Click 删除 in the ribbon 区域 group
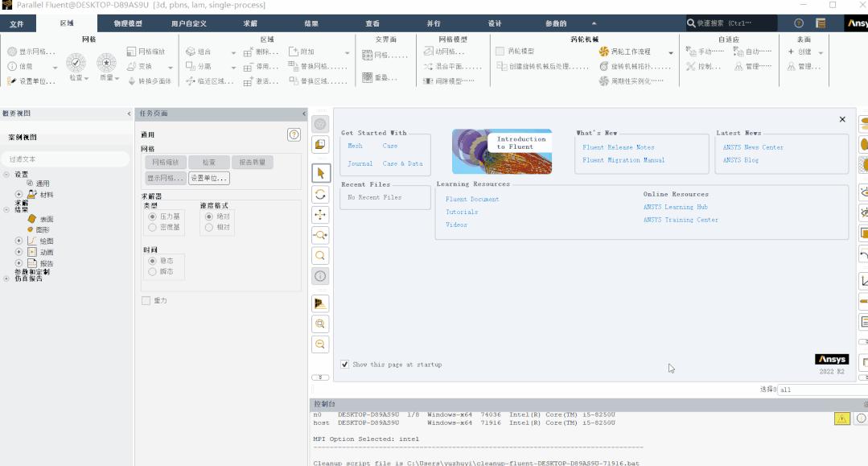Screen dimensions: 868x466 coord(261,52)
